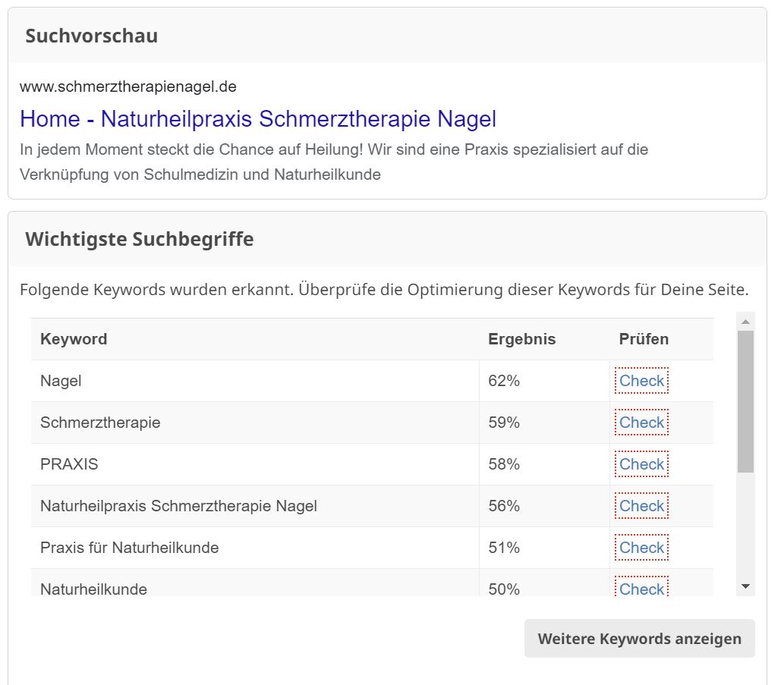Click the 'PRAXIS' keyword cell
Viewport: 784px width, 685px height.
255,464
